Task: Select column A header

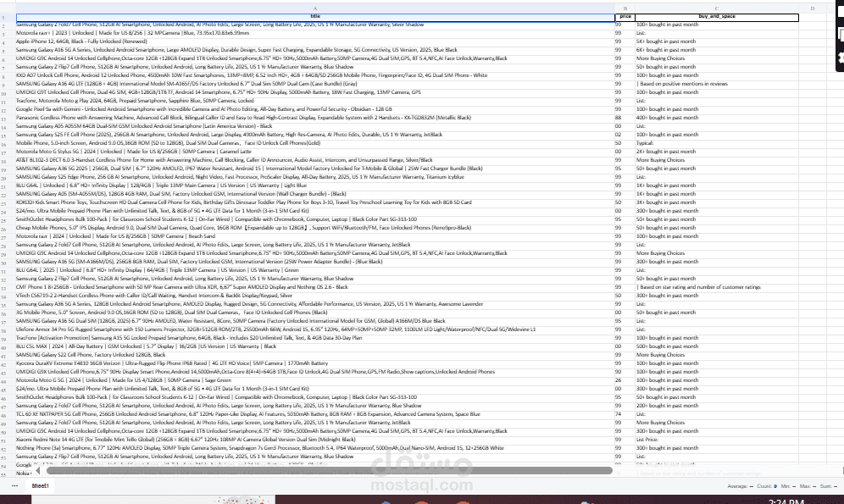Action: tap(315, 8)
